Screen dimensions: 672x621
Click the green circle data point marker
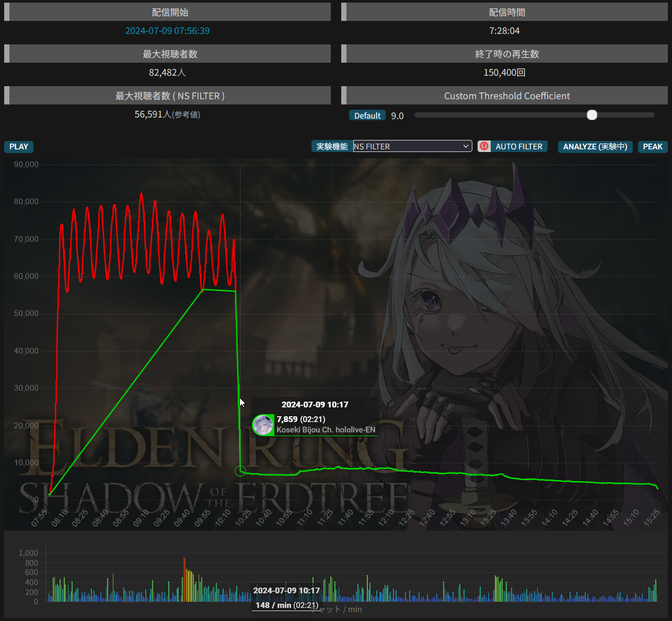[240, 471]
